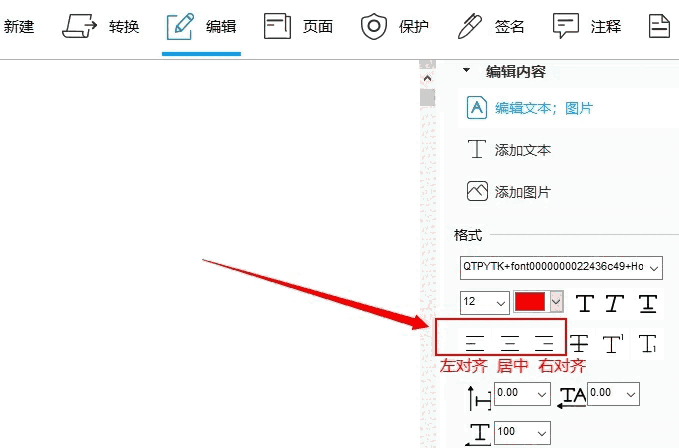Click the document icon after 注释
The width and height of the screenshot is (679, 448).
click(x=659, y=26)
